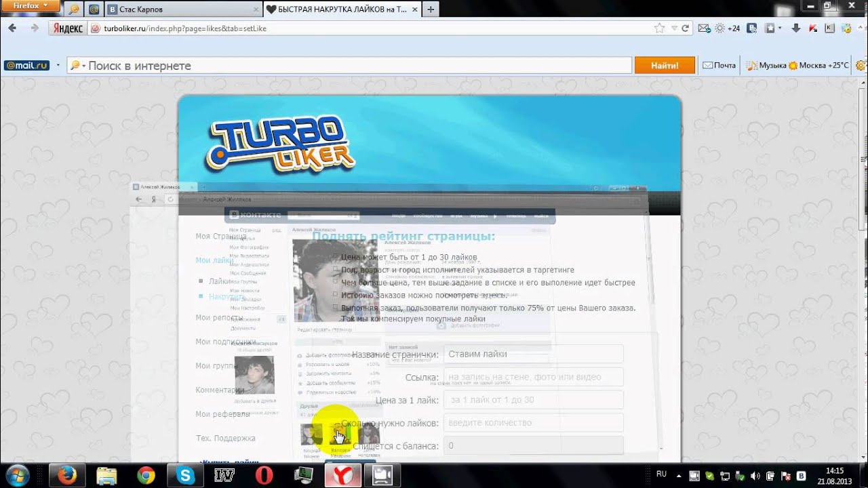Open Windows Explorer from the taskbar
The width and height of the screenshot is (868, 488).
(x=106, y=475)
